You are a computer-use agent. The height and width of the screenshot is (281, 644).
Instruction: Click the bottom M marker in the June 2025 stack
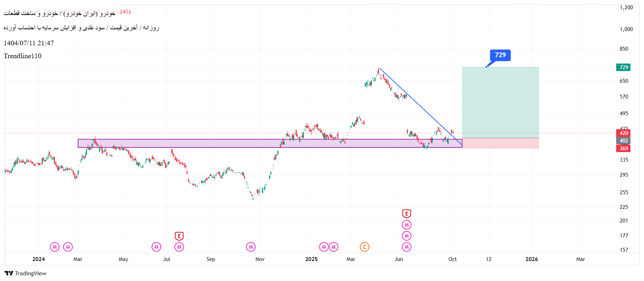(x=407, y=247)
